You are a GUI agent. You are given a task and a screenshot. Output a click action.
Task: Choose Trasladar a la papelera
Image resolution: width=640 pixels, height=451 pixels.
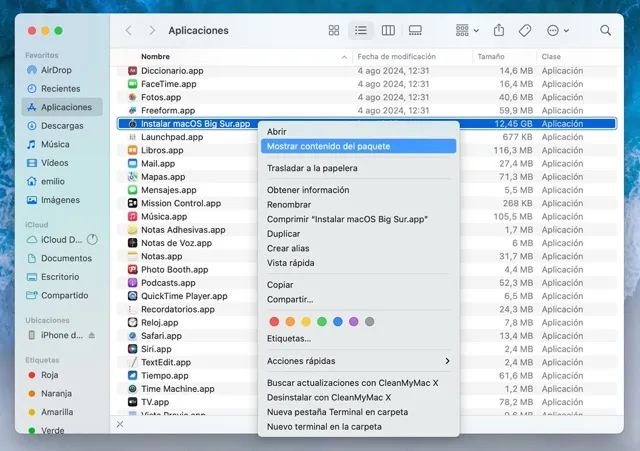[x=358, y=168]
